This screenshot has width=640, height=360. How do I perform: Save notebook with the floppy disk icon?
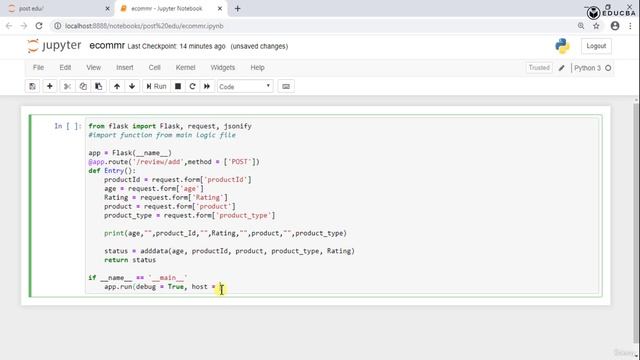click(32, 87)
